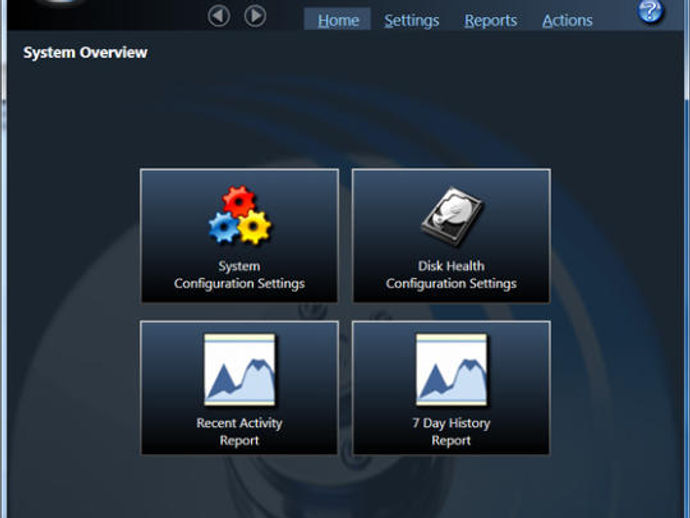Click the Recent Activity chart icon
This screenshot has width=690, height=518.
point(240,370)
